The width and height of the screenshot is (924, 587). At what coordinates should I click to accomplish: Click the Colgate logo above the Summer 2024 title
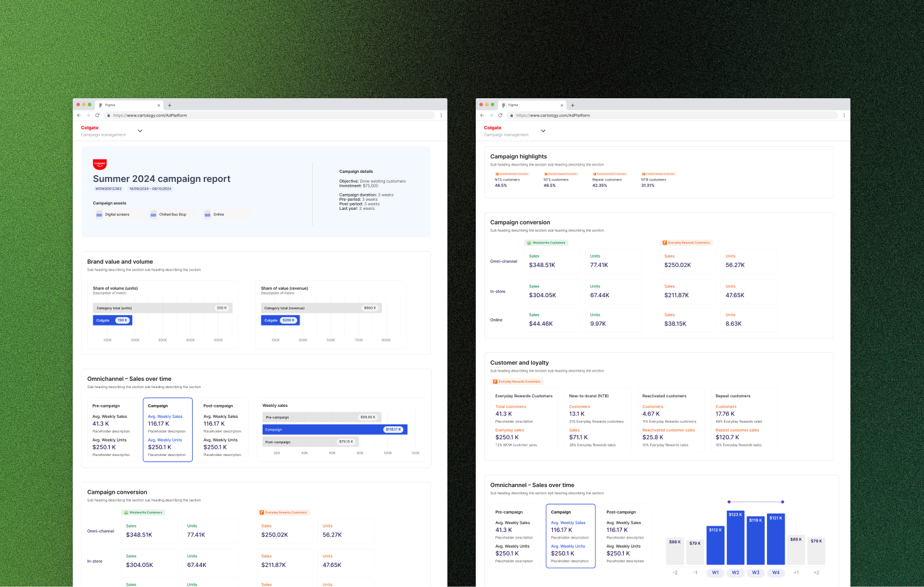click(x=100, y=164)
